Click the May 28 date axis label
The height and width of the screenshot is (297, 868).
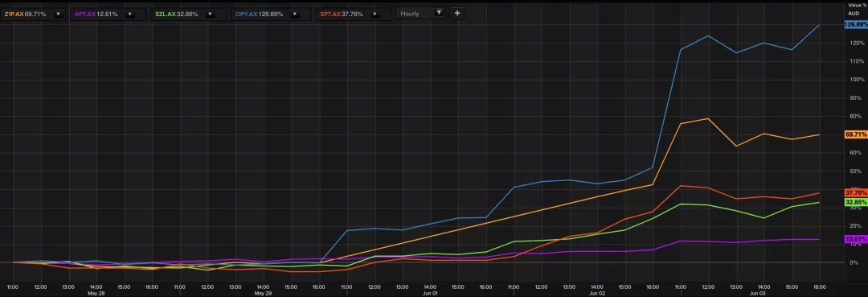(96, 292)
